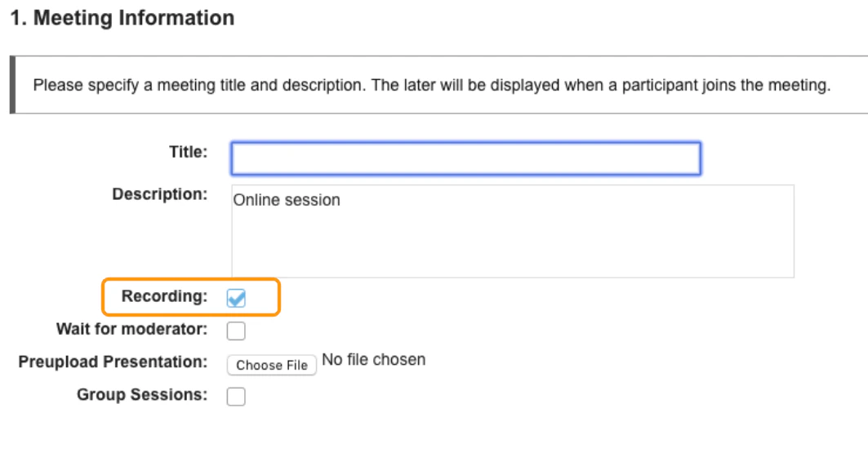Screen dimensions: 868x457
Task: Tick the Group Sessions checkbox
Action: (236, 397)
